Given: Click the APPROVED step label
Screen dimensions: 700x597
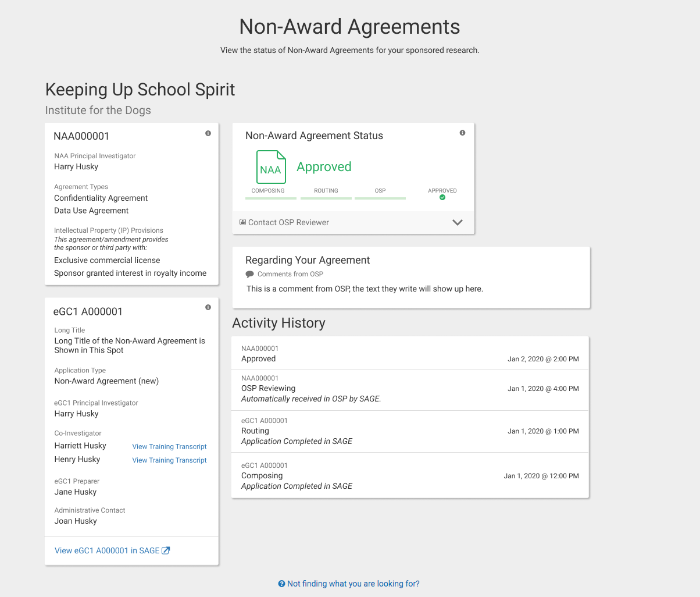Looking at the screenshot, I should coord(442,191).
